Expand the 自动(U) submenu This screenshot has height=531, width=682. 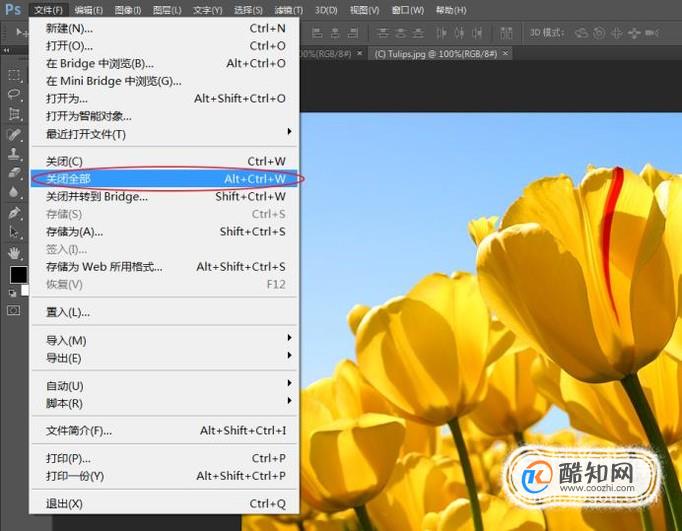pos(164,385)
